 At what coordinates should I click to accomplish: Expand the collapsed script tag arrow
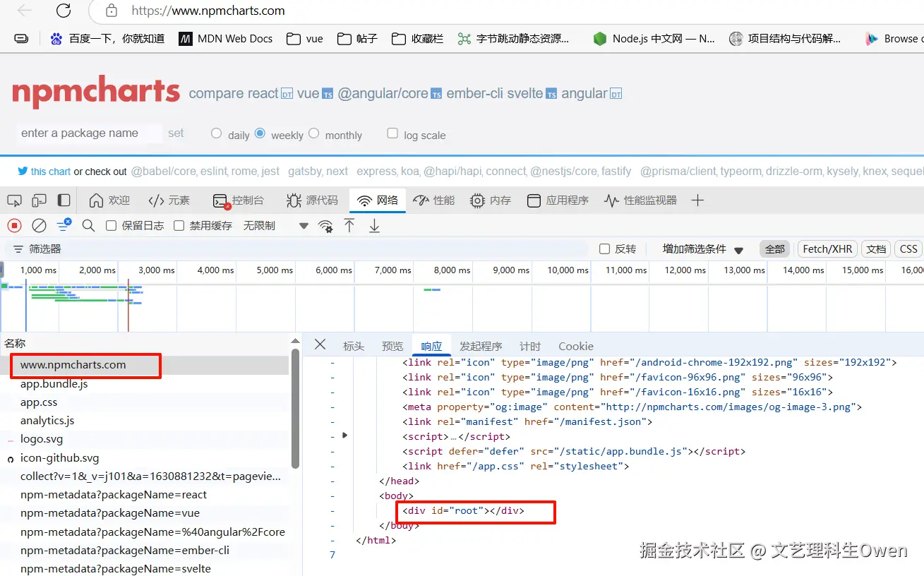(x=344, y=435)
